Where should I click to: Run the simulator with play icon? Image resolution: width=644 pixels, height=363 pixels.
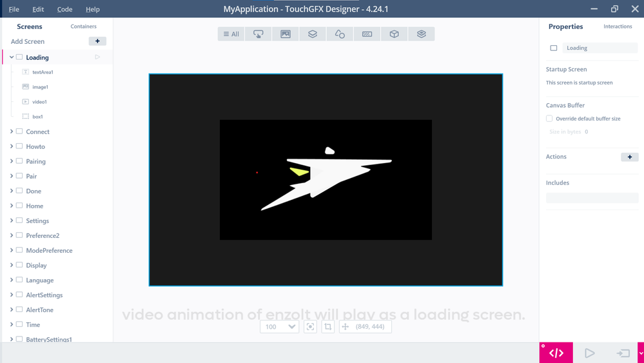[x=589, y=353]
